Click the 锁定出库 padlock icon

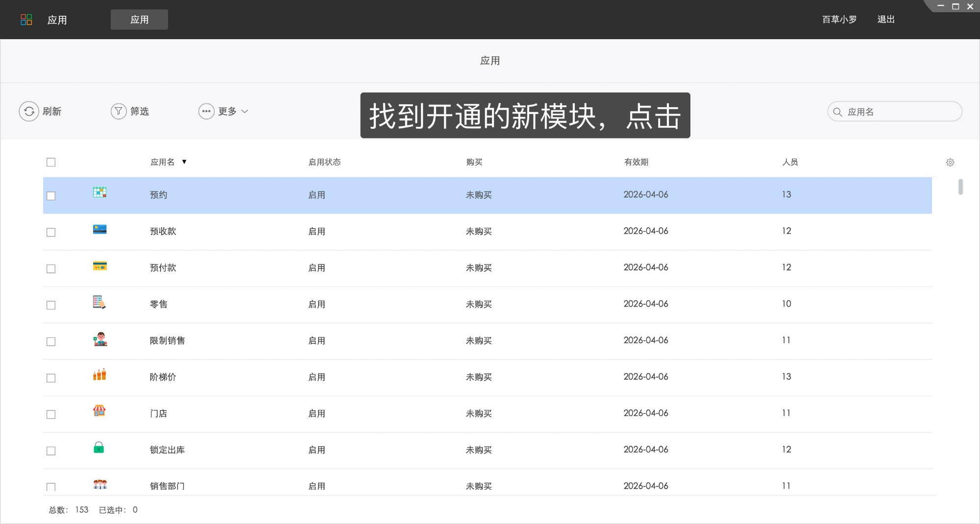(99, 449)
